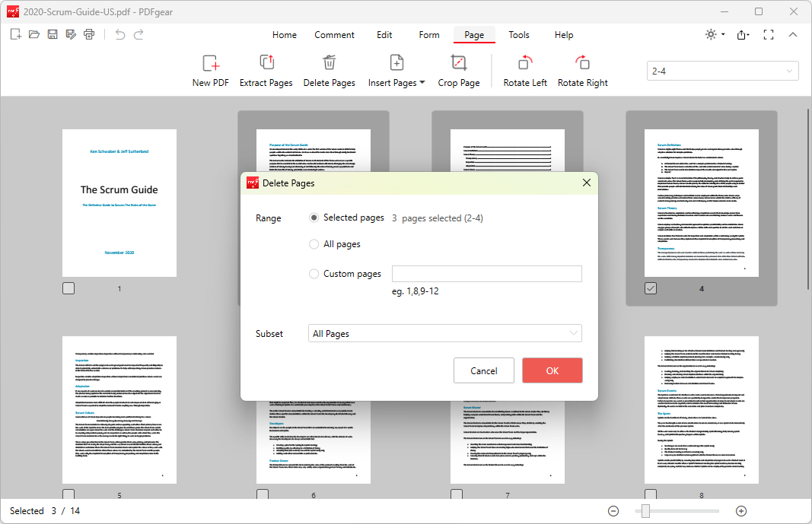Click the Custom pages input field
812x524 pixels.
tap(486, 273)
